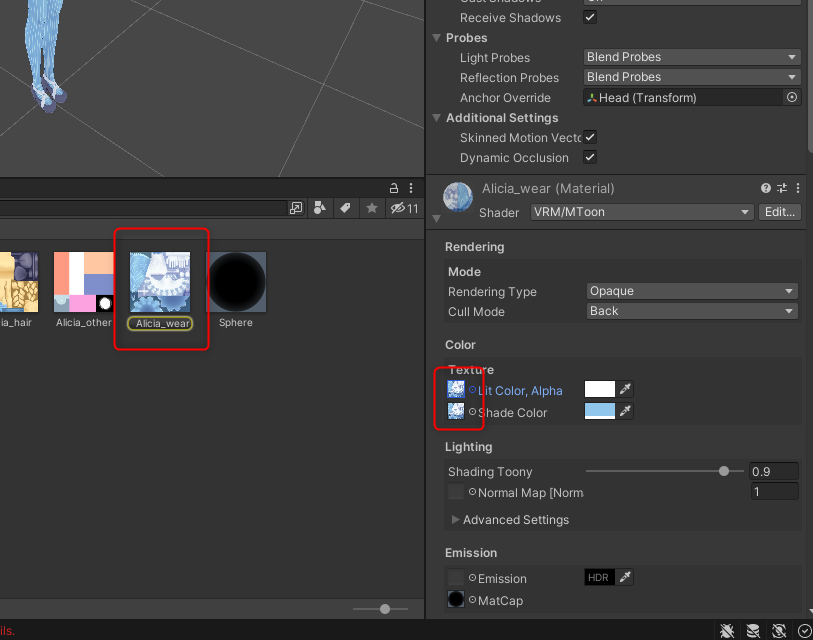Open the material inspector options menu

[x=797, y=187]
